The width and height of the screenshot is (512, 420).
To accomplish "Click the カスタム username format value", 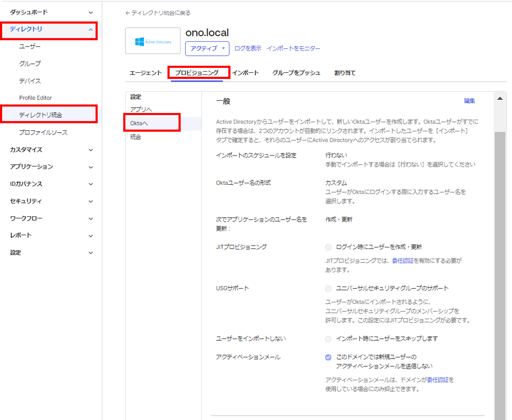I will (x=336, y=183).
